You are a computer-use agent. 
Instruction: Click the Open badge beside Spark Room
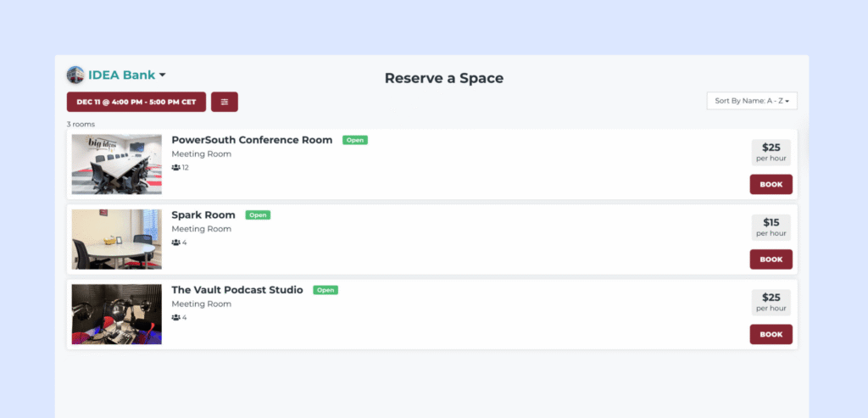click(x=258, y=215)
